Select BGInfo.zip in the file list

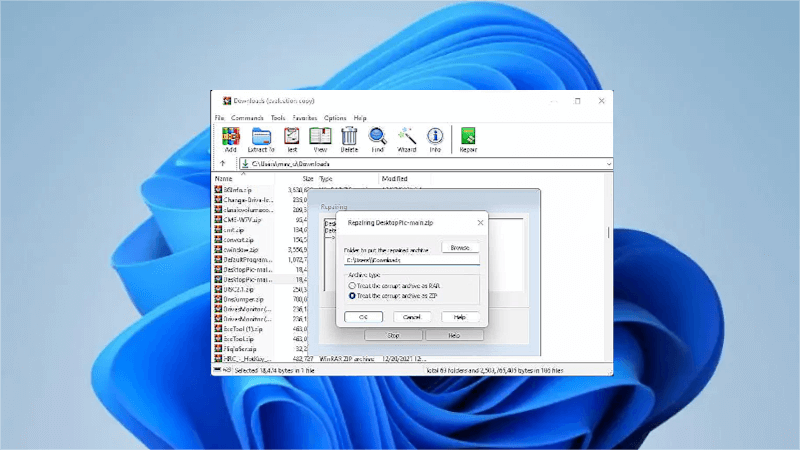(235, 189)
